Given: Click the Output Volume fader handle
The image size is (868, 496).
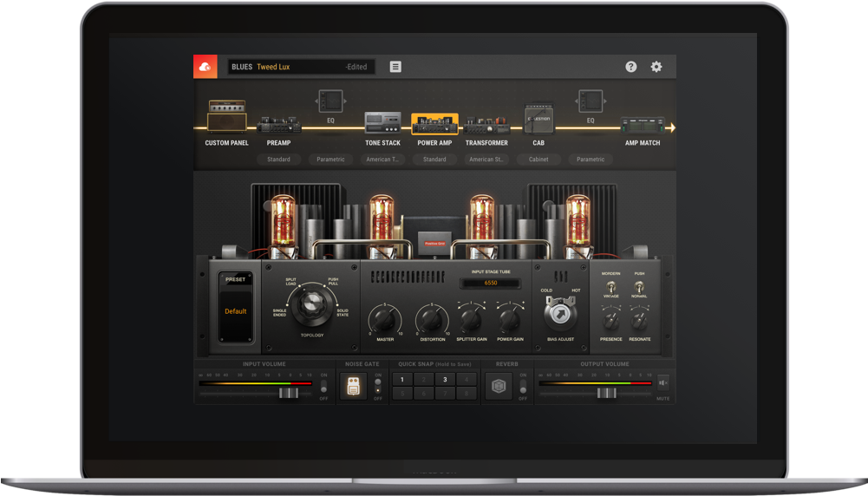Looking at the screenshot, I should [607, 393].
